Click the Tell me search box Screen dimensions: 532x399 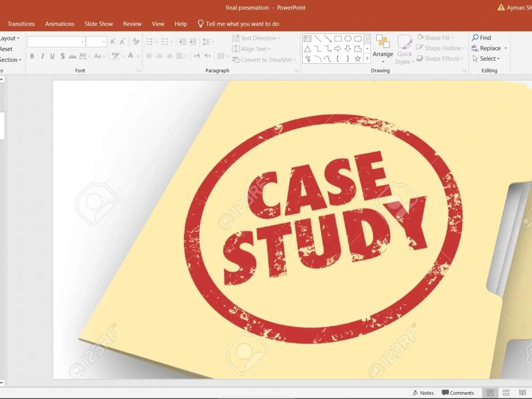(x=238, y=24)
